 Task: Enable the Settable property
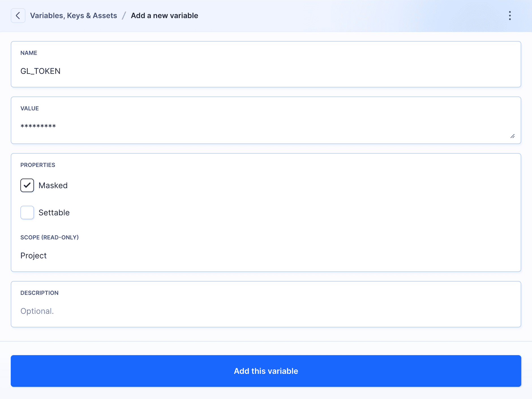click(27, 213)
